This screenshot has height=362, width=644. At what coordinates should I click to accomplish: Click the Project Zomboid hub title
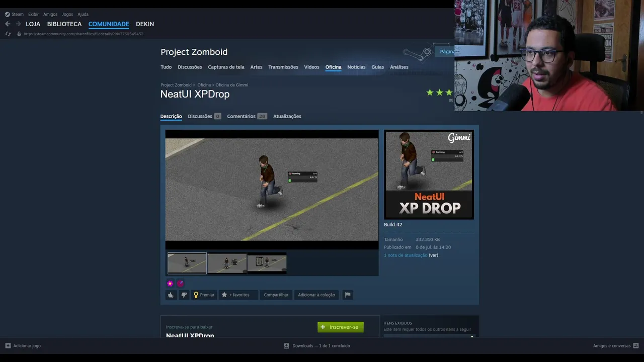194,52
